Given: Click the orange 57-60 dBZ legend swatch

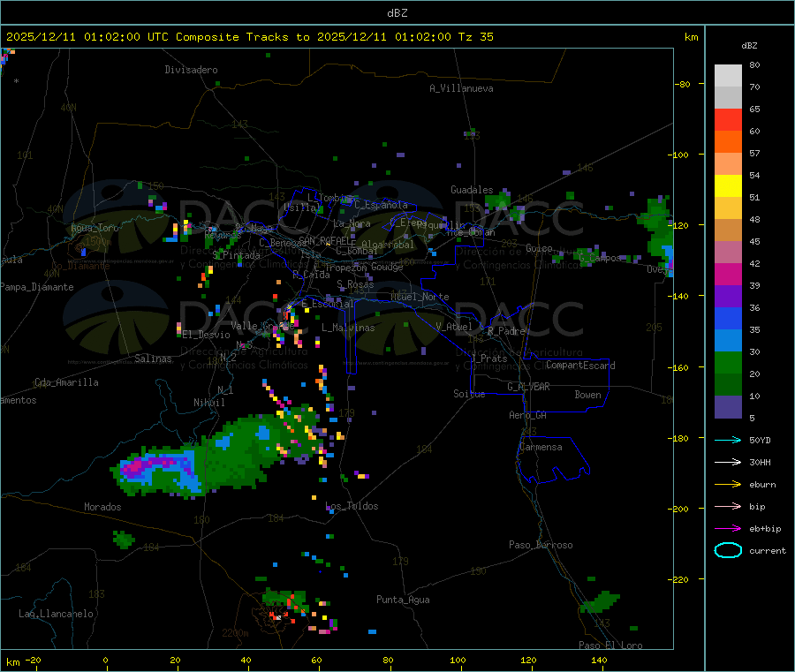Looking at the screenshot, I should (x=728, y=142).
